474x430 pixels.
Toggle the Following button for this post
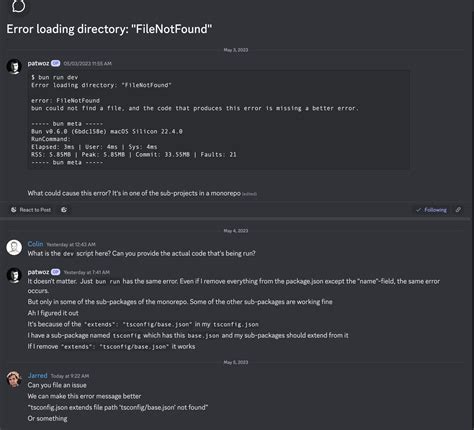431,210
